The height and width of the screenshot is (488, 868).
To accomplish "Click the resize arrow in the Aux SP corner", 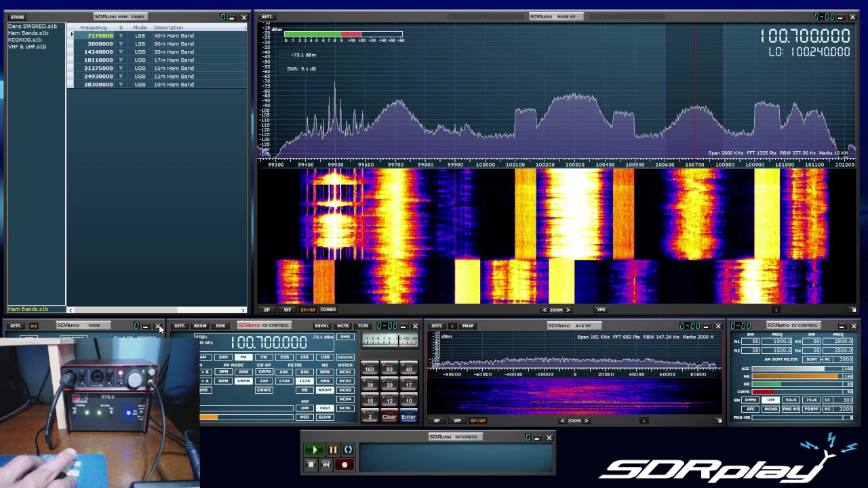I will point(719,420).
